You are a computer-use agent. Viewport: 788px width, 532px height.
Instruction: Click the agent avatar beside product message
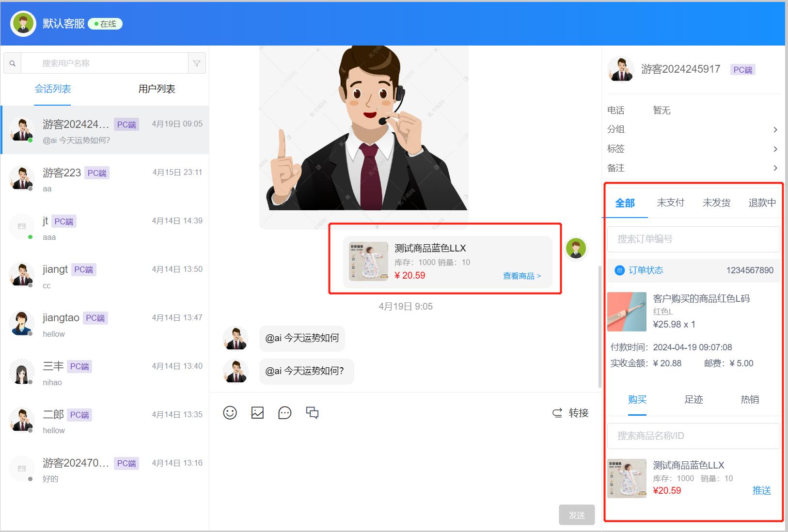coord(576,249)
